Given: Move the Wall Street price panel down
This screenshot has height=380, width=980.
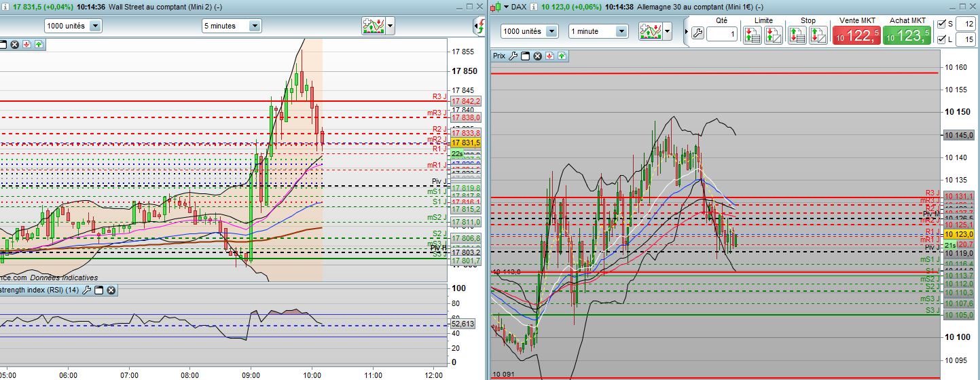Looking at the screenshot, I should click(x=26, y=44).
